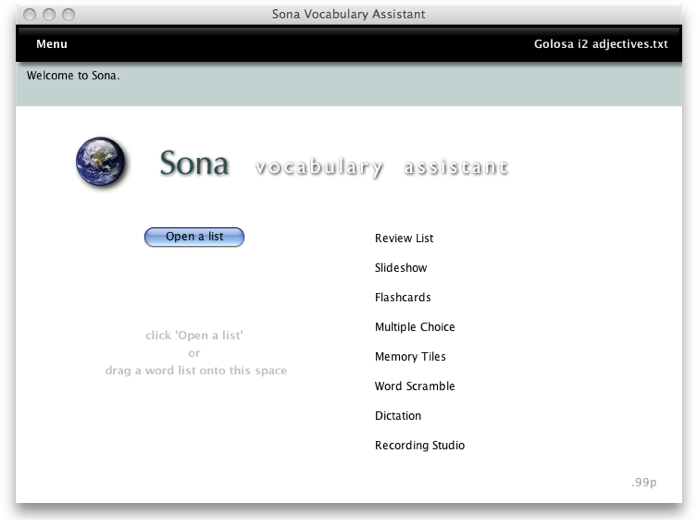This screenshot has height=520, width=700.
Task: Click the Golosa i2 adjectives.txt filename
Action: click(601, 44)
